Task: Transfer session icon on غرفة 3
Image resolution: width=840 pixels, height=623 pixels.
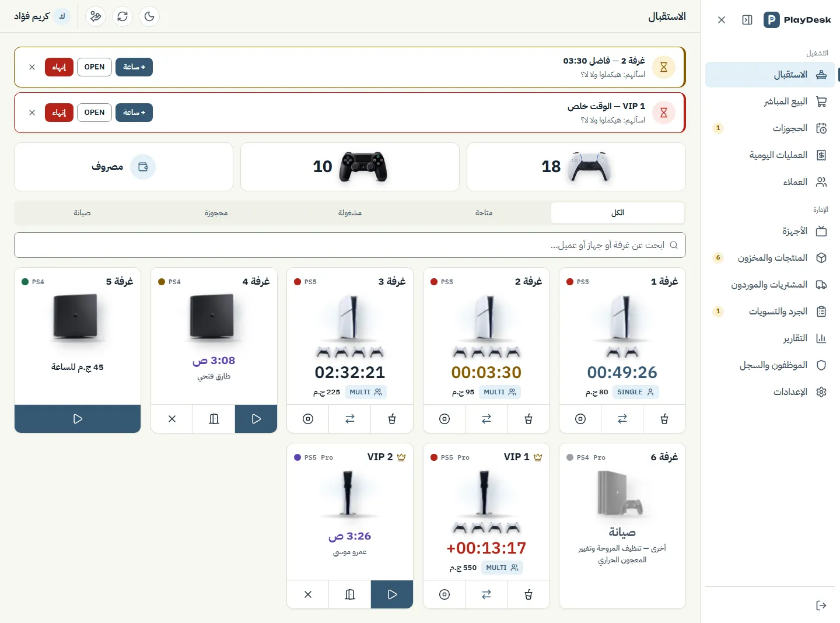Action: (x=350, y=419)
